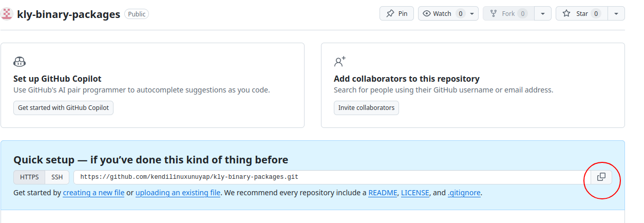The image size is (644, 223).
Task: Click the add collaborators person icon
Action: (x=339, y=62)
